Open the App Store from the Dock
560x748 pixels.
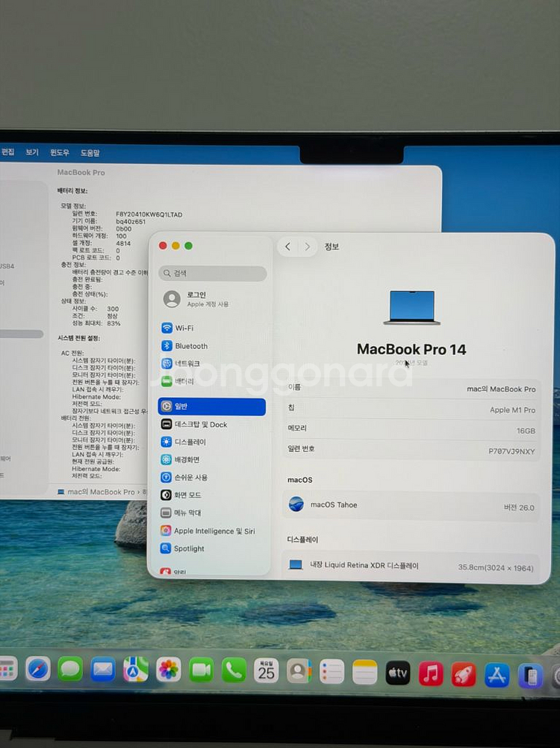click(x=497, y=676)
